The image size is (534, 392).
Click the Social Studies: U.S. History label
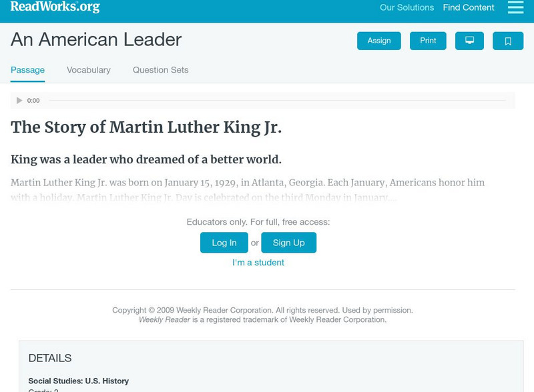79,381
